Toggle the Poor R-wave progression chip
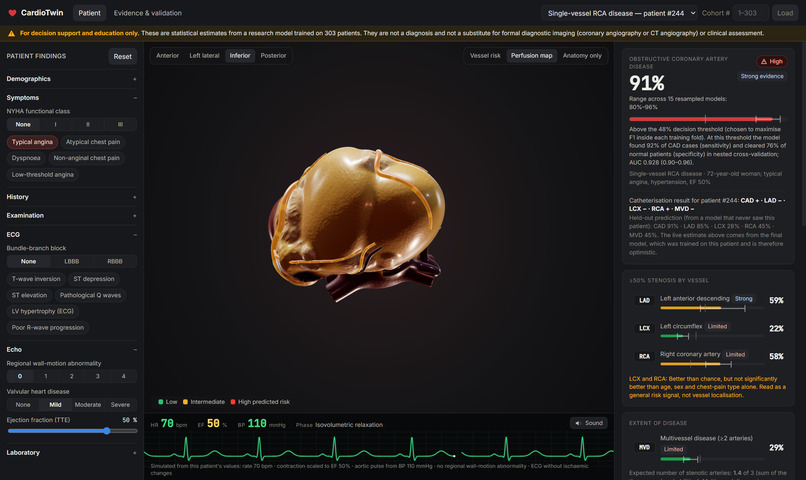The width and height of the screenshot is (806, 480). 48,328
